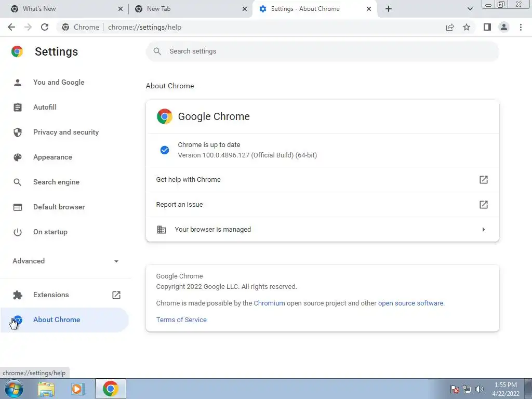Click the taskbar clock showing 1:55 PM
Screen dimensions: 532x399
(x=506, y=389)
